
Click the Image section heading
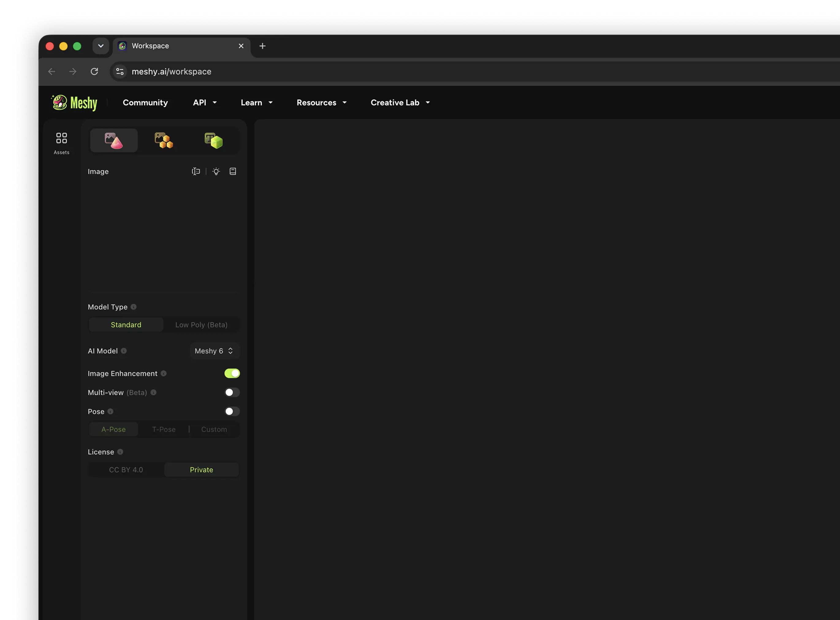tap(98, 172)
